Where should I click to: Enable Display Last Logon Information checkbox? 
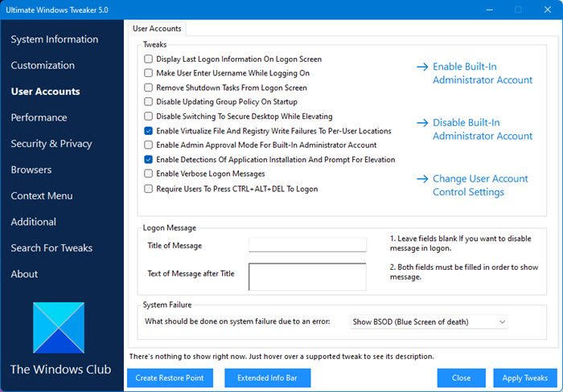[x=148, y=59]
